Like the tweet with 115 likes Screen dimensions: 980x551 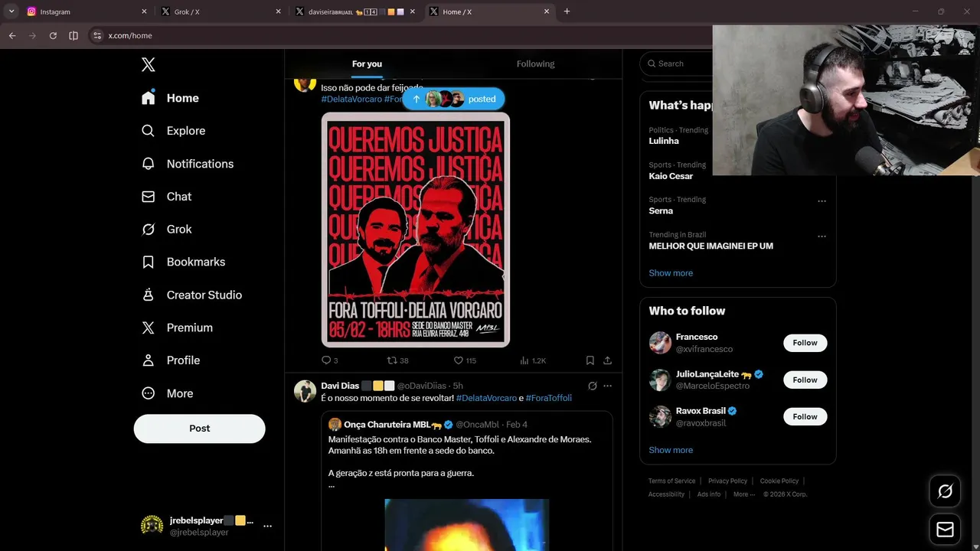point(464,360)
